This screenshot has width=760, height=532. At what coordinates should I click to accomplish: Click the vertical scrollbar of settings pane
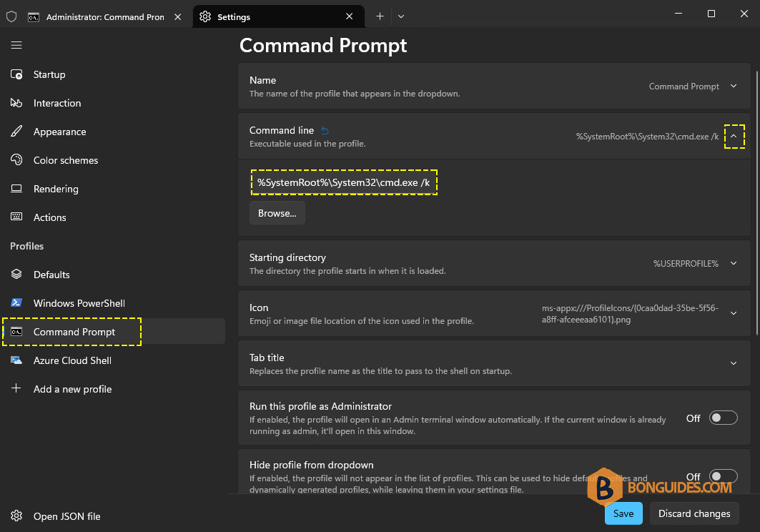click(x=756, y=202)
